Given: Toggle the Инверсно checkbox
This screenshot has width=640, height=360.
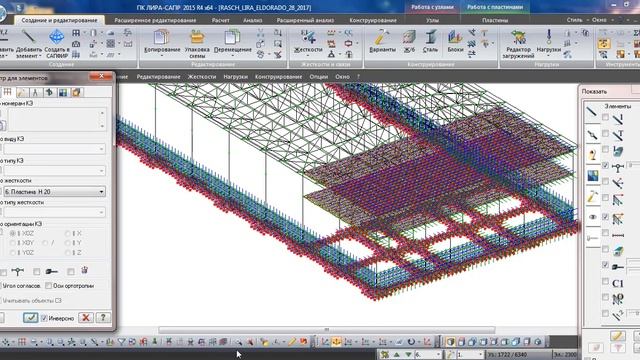Looking at the screenshot, I should tap(44, 318).
